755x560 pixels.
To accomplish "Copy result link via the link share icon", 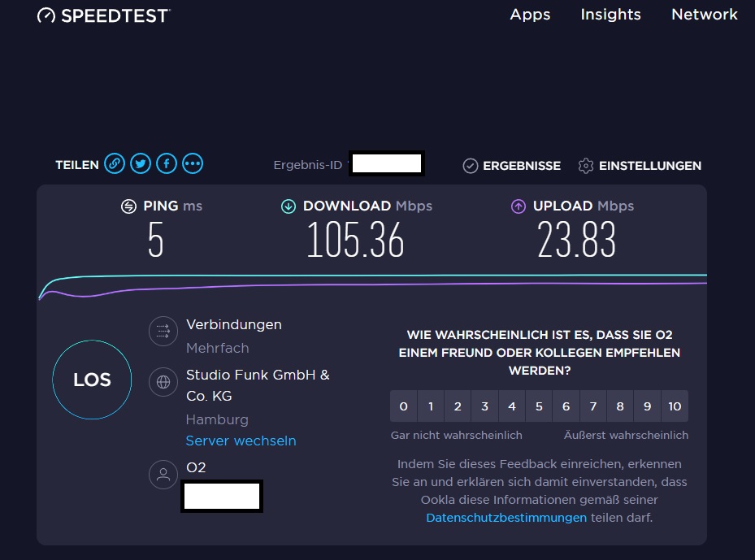I will pos(115,163).
